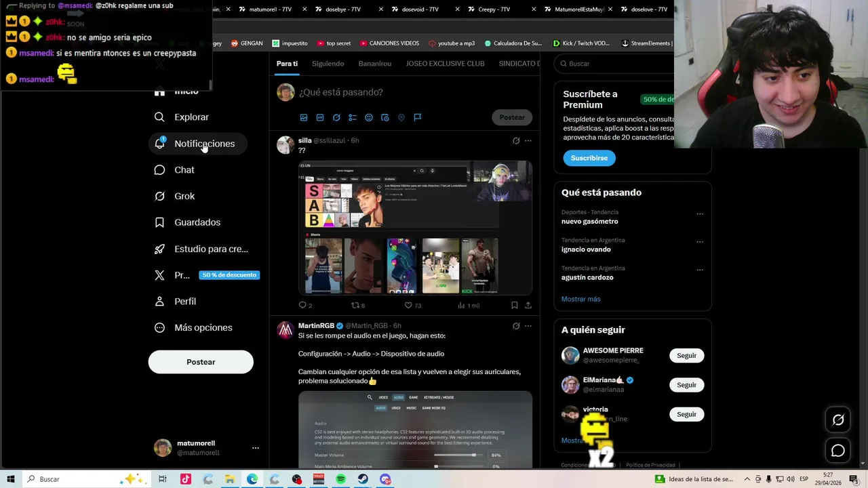This screenshot has height=488, width=868.
Task: Enhance post with Grok composer icon
Action: 336,117
